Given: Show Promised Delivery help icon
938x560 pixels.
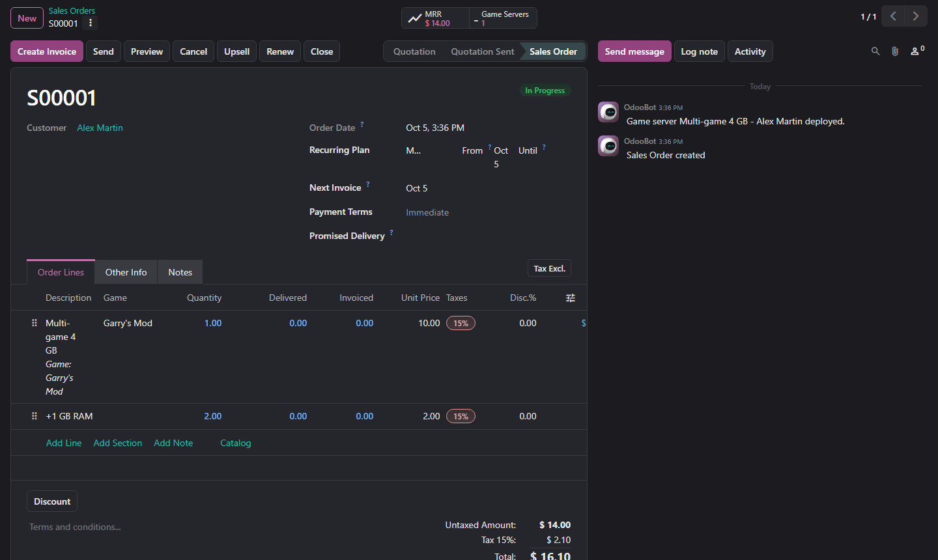Looking at the screenshot, I should pyautogui.click(x=391, y=232).
